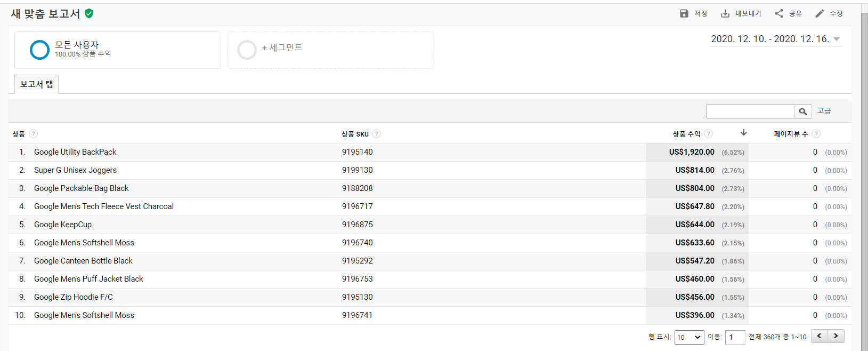This screenshot has width=868, height=351.
Task: Click Google Men's Tech Fleece Vest Charcoal
Action: tap(104, 206)
